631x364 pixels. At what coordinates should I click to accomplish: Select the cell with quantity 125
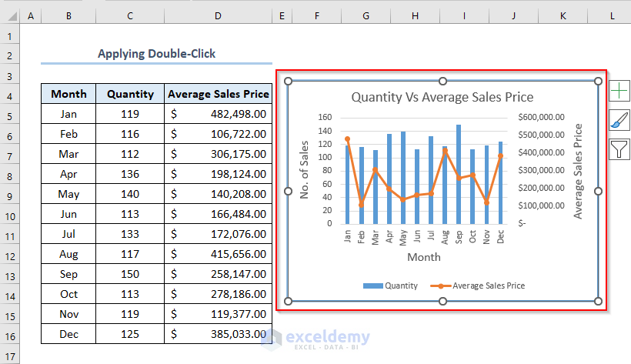130,334
